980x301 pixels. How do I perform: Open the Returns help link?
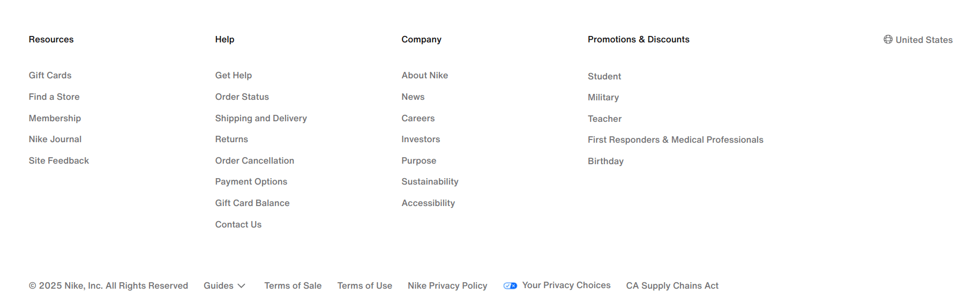tap(231, 140)
